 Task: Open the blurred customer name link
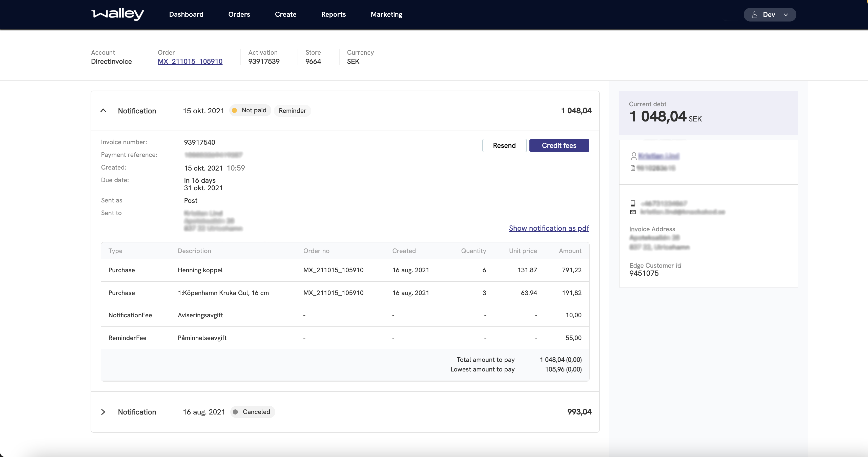point(658,156)
